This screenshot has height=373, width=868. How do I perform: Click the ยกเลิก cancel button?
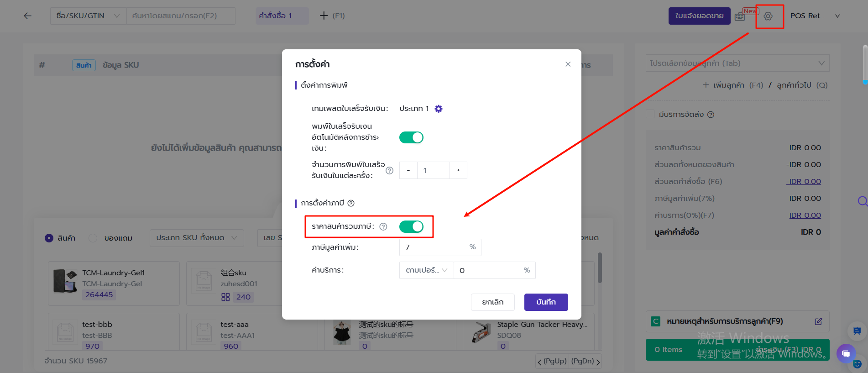(x=493, y=302)
